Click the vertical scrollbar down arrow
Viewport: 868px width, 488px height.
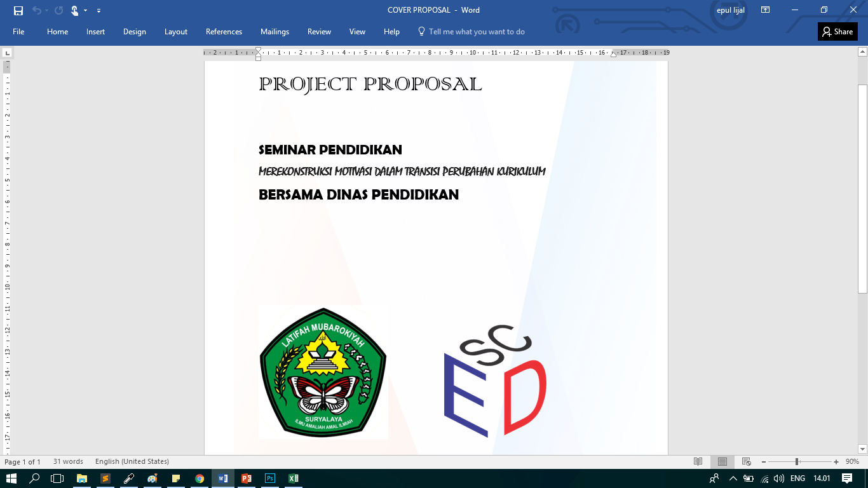tap(862, 449)
